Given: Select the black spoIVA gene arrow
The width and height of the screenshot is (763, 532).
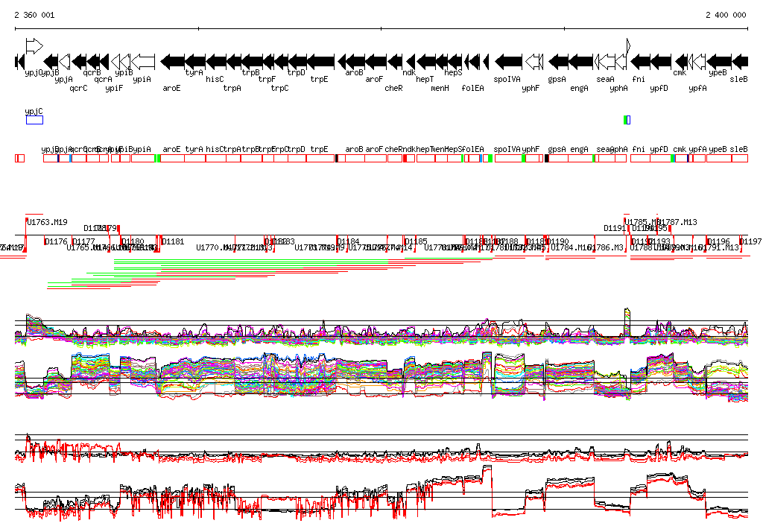Looking at the screenshot, I should click(509, 61).
